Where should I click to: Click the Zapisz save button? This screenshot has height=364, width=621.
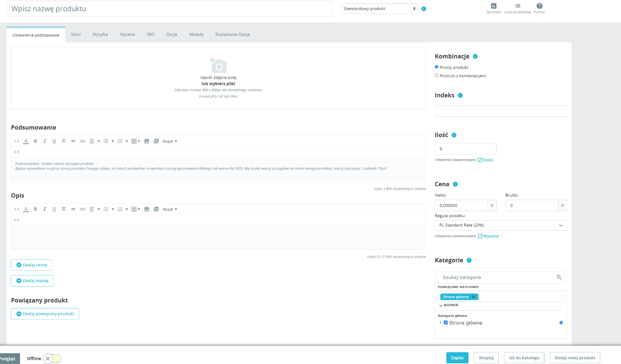tap(457, 358)
